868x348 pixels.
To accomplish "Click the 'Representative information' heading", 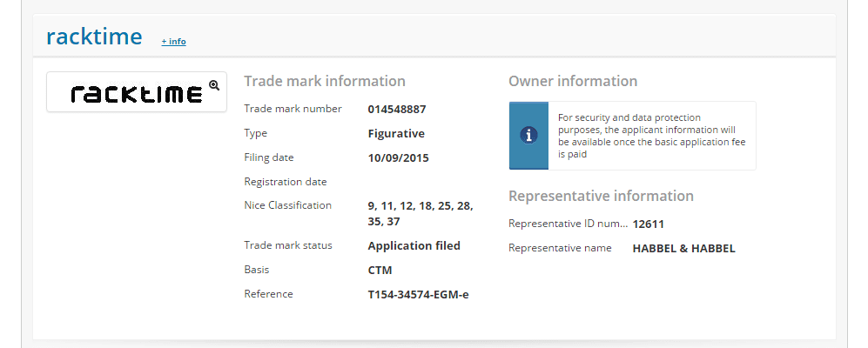I will pyautogui.click(x=601, y=196).
